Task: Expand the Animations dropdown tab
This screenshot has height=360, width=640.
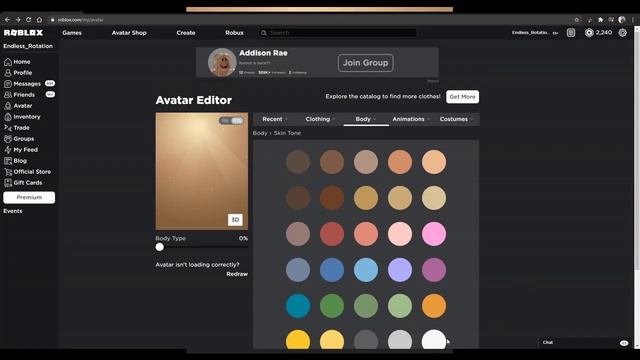Action: (411, 119)
